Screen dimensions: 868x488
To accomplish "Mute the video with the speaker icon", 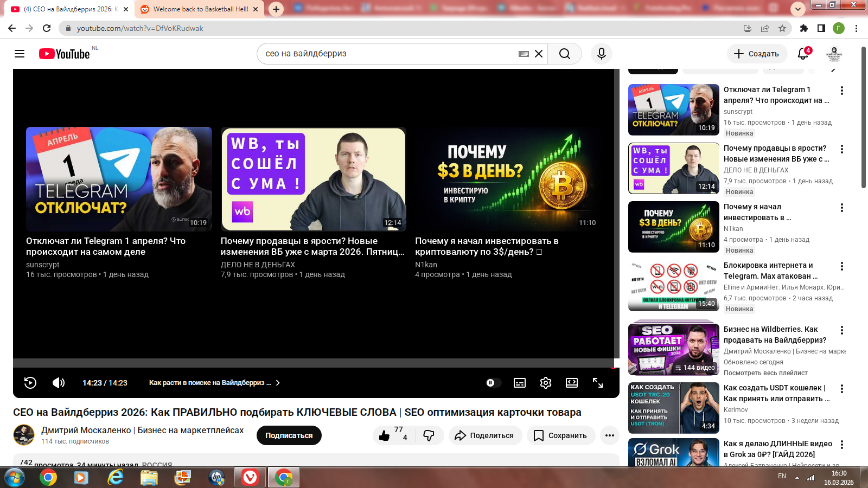I will point(59,383).
